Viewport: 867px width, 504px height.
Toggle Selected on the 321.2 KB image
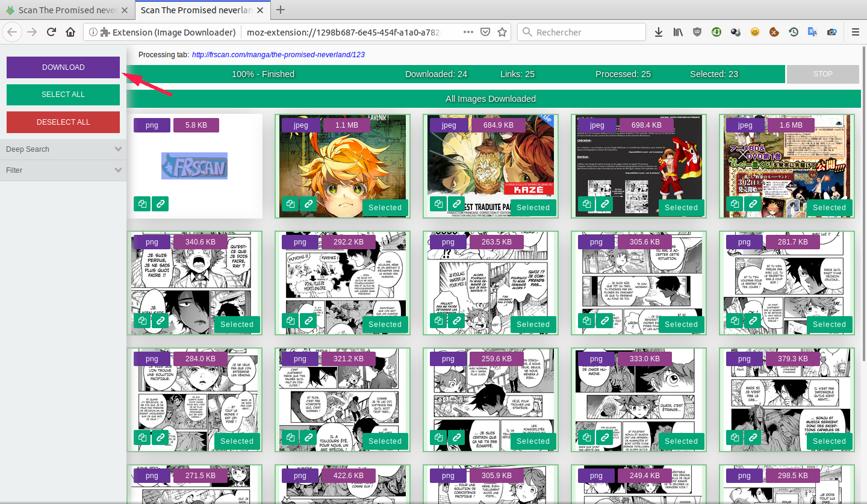(x=385, y=441)
